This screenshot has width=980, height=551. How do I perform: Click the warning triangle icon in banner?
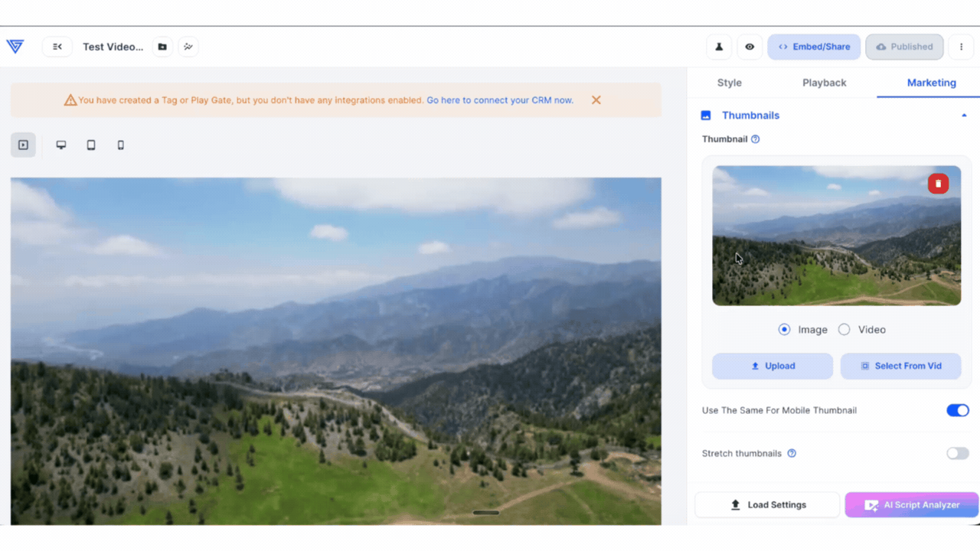pyautogui.click(x=70, y=100)
